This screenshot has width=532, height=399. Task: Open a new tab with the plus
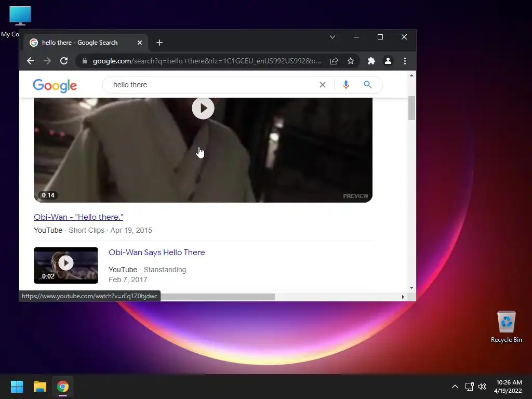coord(159,43)
